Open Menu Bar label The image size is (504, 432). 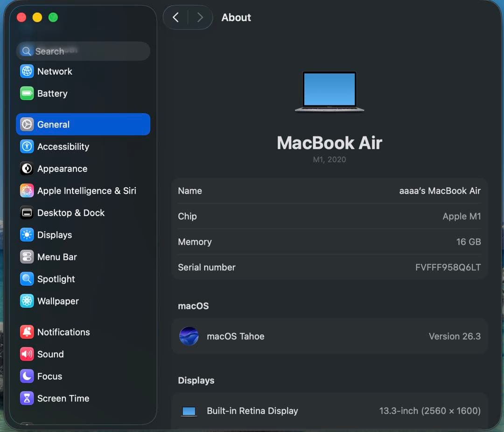(x=57, y=257)
